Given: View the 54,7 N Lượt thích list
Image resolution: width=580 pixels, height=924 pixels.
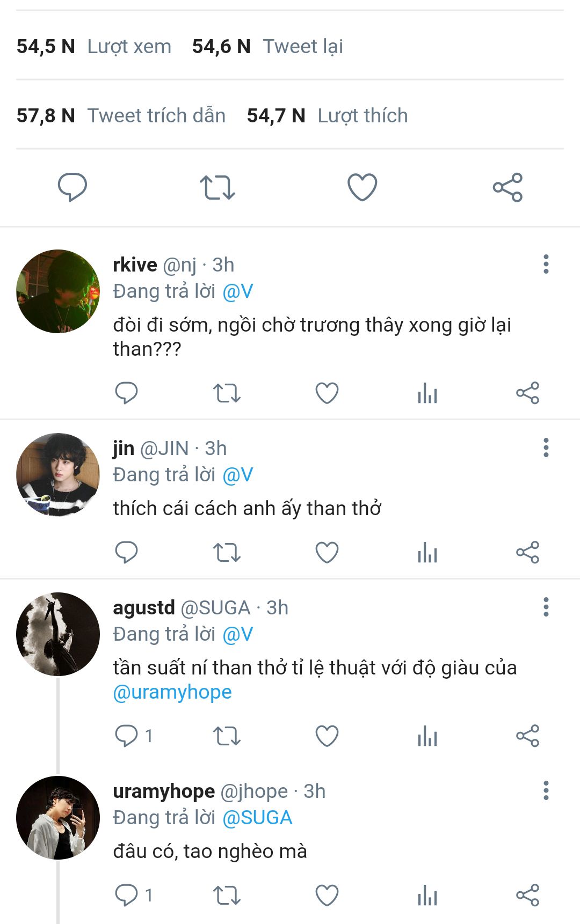Looking at the screenshot, I should coord(327,116).
